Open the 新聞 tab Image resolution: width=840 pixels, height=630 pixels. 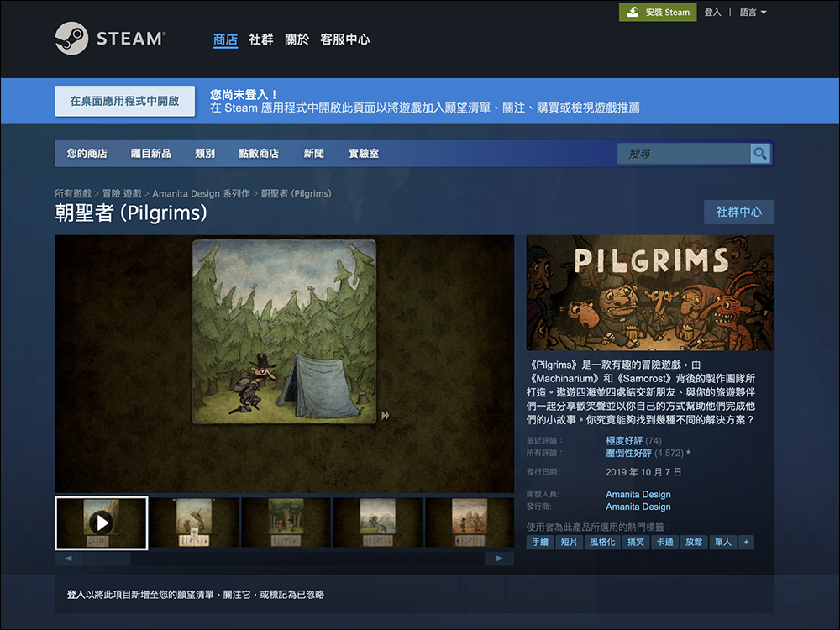[314, 154]
